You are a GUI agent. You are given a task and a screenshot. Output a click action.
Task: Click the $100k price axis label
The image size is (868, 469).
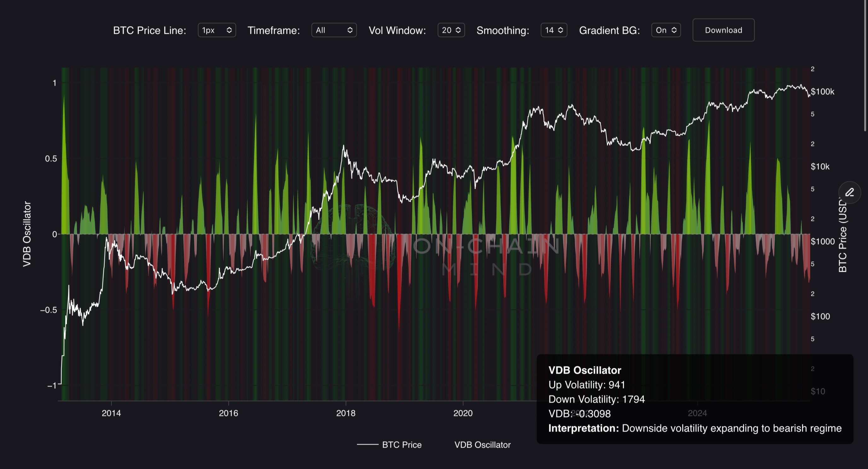pos(822,92)
